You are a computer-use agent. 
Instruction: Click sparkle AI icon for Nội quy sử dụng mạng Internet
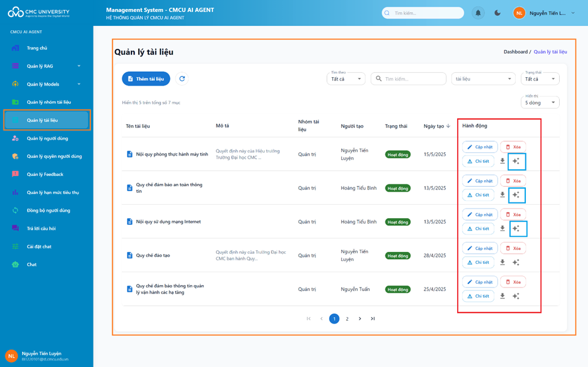click(x=516, y=228)
